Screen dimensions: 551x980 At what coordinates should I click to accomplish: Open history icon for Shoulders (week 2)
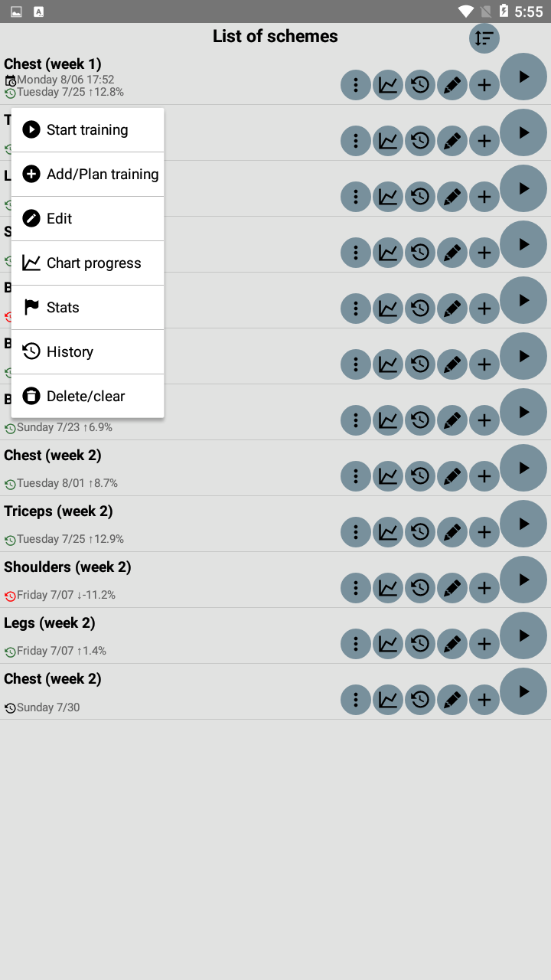420,587
